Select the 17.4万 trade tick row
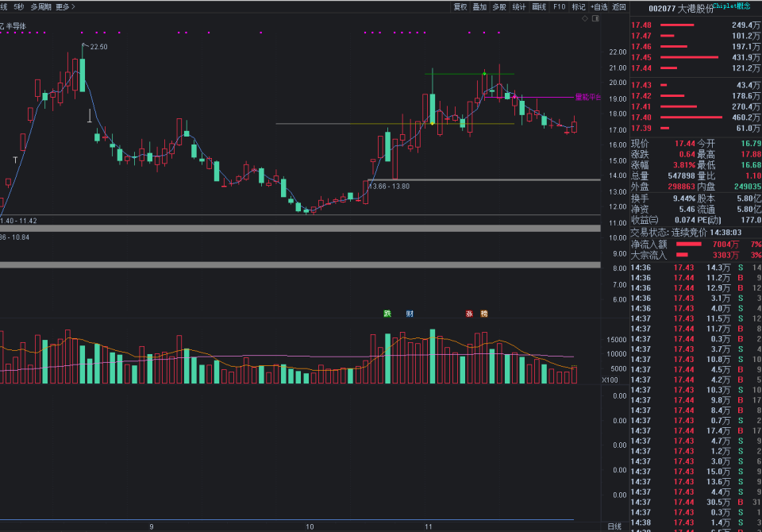The width and height of the screenshot is (762, 532). [696, 430]
